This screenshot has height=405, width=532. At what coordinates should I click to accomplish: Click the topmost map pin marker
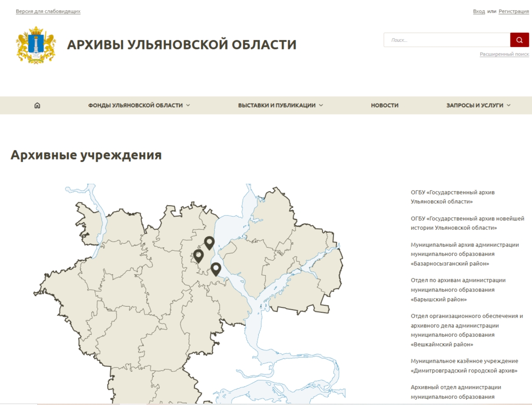tap(209, 242)
